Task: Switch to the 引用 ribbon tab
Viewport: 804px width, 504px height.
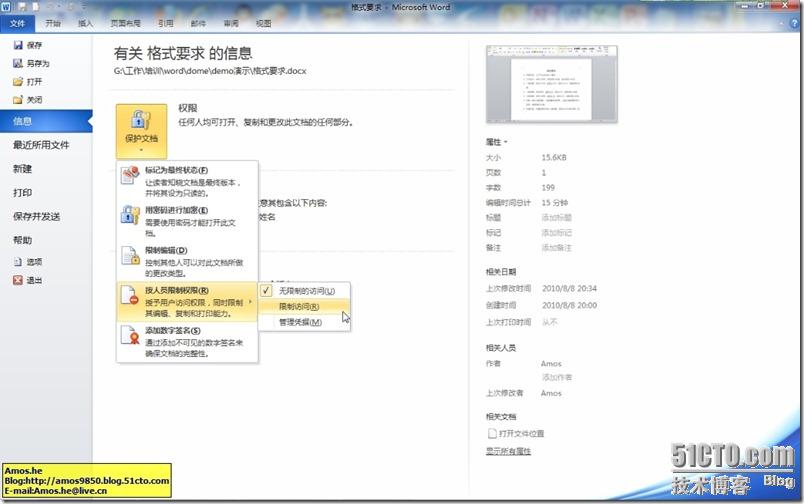Action: click(166, 24)
